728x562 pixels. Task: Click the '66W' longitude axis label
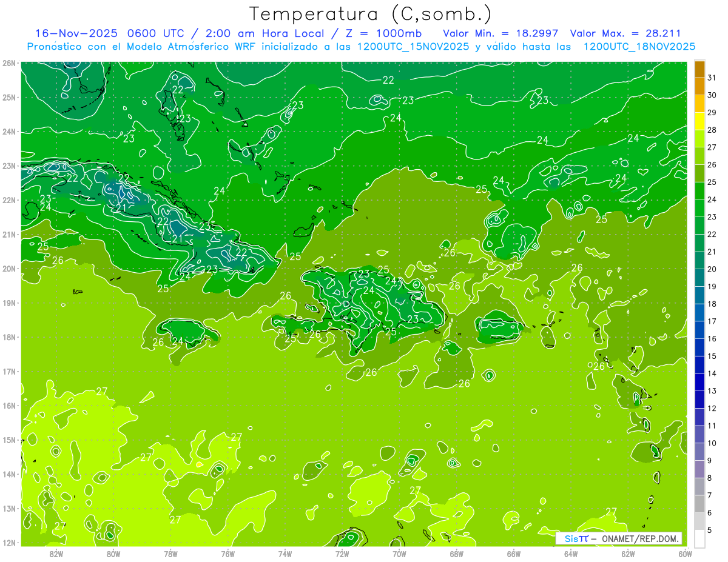point(514,554)
